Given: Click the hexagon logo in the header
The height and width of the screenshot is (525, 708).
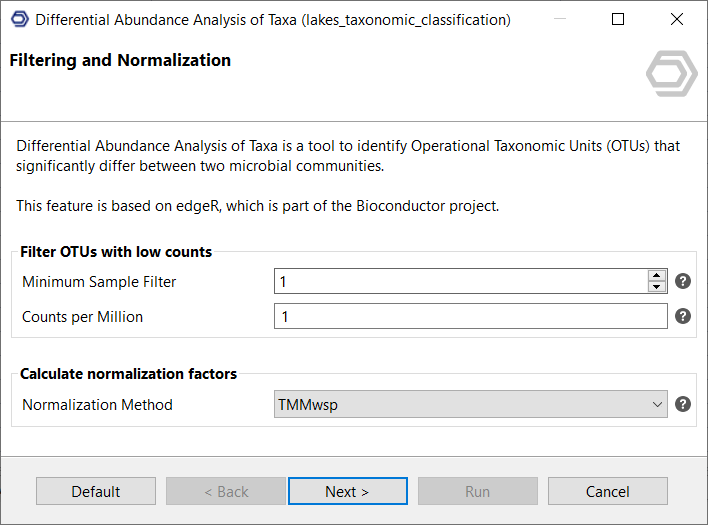Looking at the screenshot, I should coord(670,75).
